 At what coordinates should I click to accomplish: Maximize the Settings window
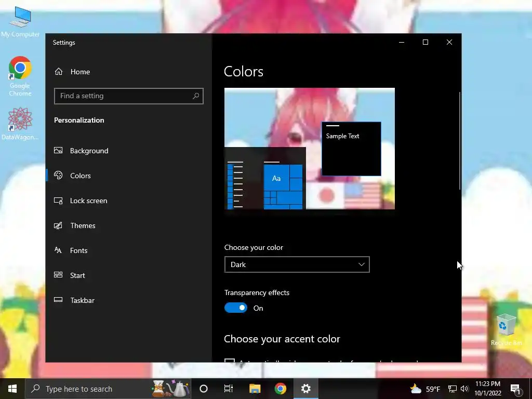(425, 42)
